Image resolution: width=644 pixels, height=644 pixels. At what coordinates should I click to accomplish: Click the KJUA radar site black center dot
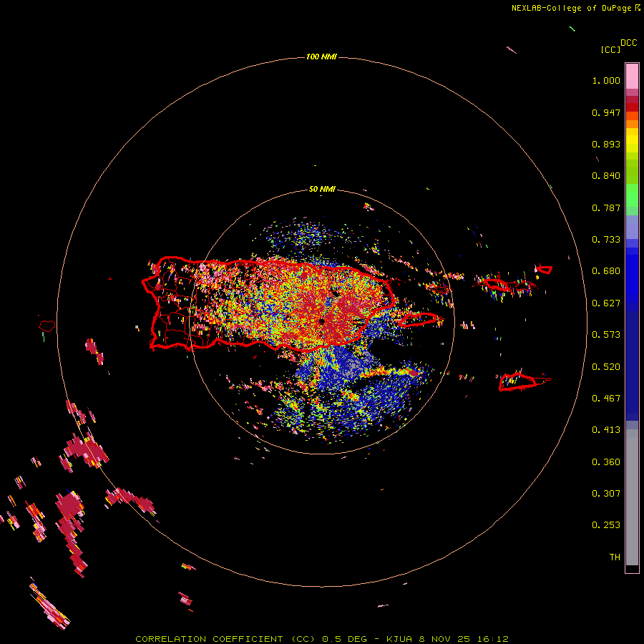(x=322, y=321)
